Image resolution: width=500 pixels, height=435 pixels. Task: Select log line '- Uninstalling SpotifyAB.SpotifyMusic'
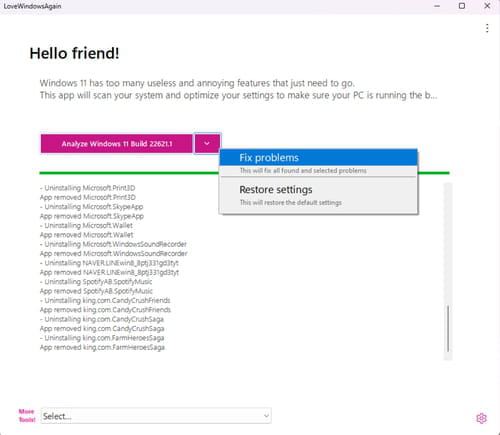[96, 282]
